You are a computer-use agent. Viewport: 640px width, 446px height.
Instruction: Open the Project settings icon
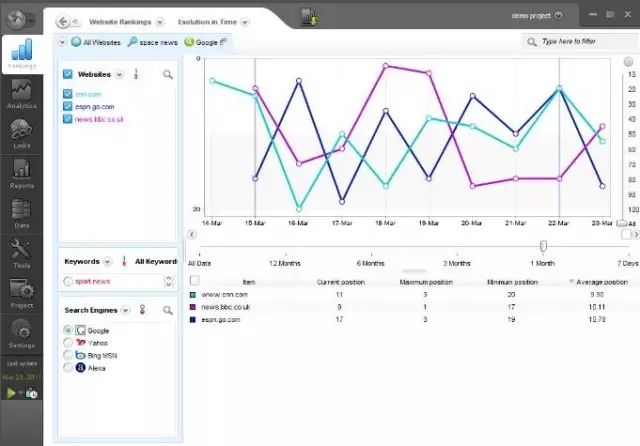22,293
